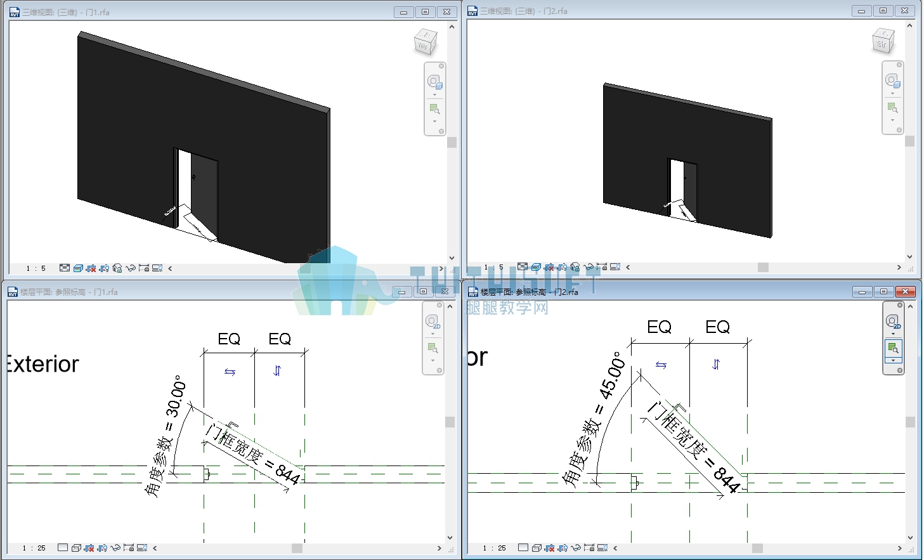The image size is (924, 560).
Task: Open visual style icon in 门1.rfa 3D view
Action: [78, 268]
